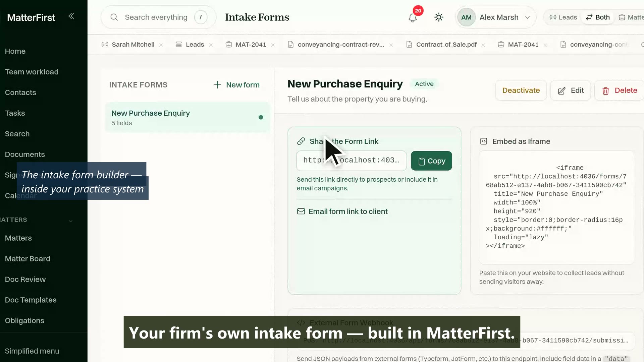Close the conveyancing-contract-rev... tab

point(391,45)
